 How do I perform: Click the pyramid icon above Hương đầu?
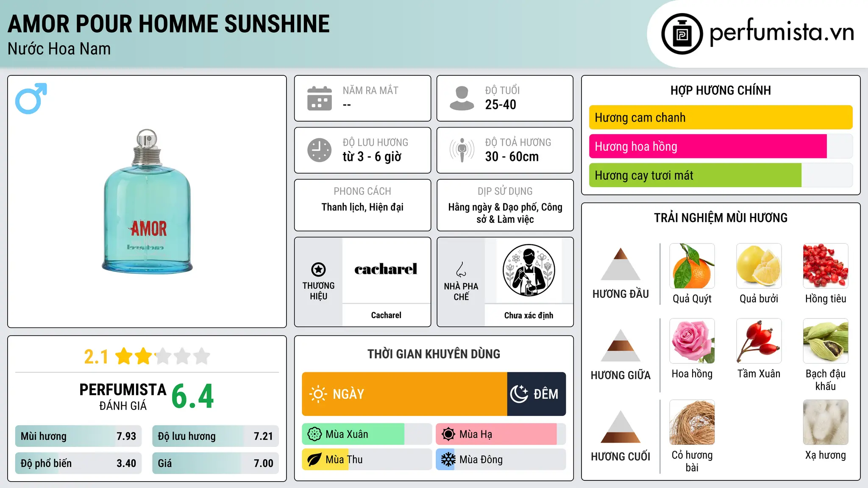click(x=620, y=264)
